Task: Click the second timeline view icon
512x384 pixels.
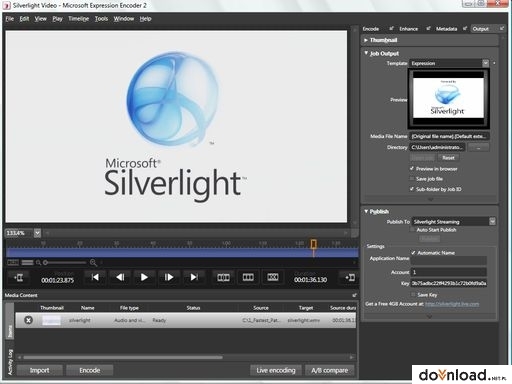Action: (27, 262)
